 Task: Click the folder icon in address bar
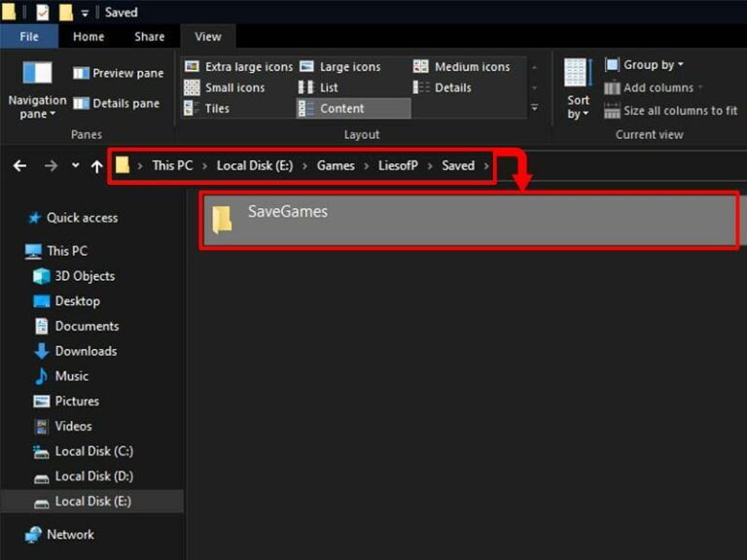[x=123, y=165]
